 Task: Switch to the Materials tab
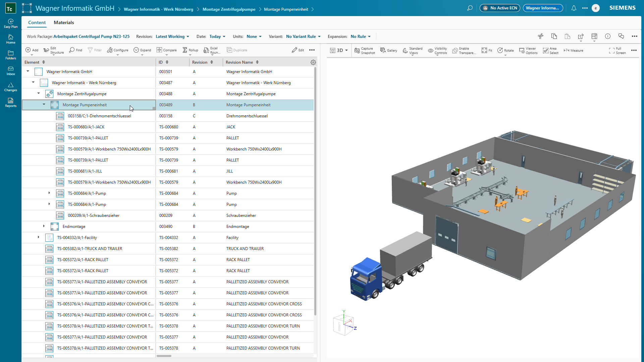(64, 22)
